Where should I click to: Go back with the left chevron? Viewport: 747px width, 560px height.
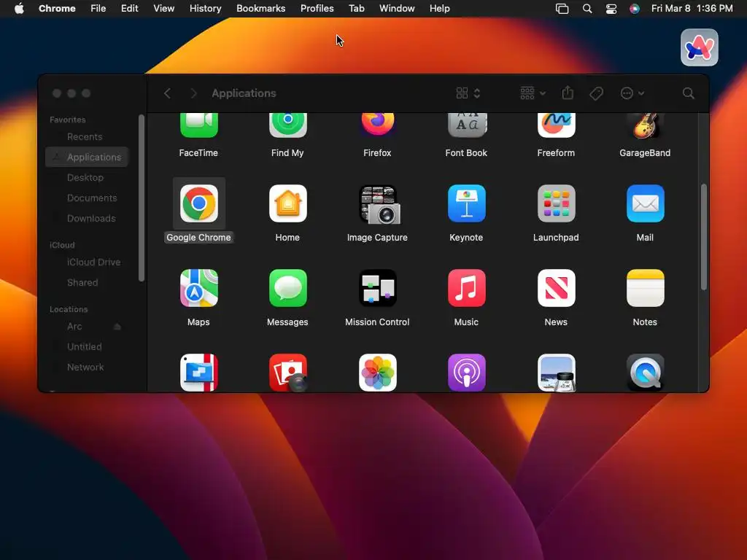167,93
